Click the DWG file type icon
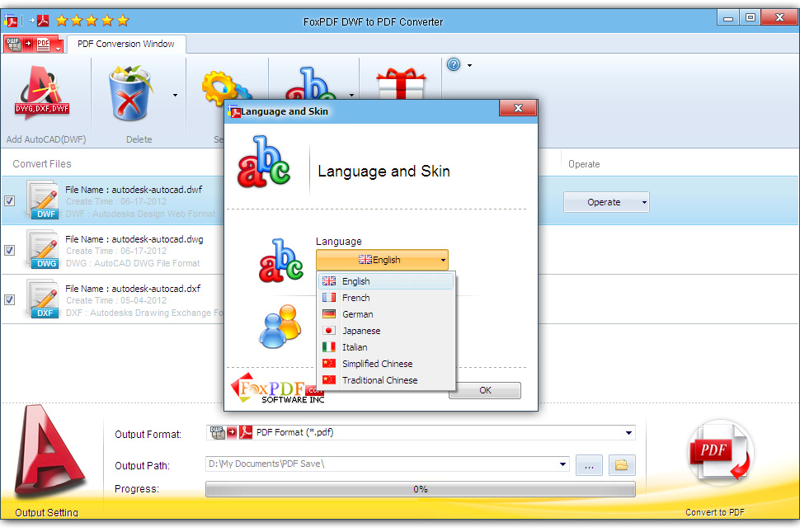Image resolution: width=800 pixels, height=532 pixels. 42,250
